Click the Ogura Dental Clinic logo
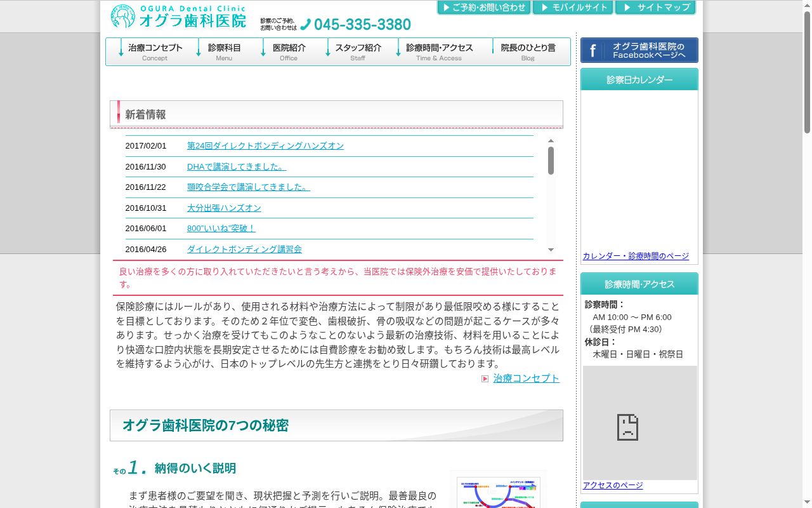Viewport: 812px width, 508px height. click(178, 17)
